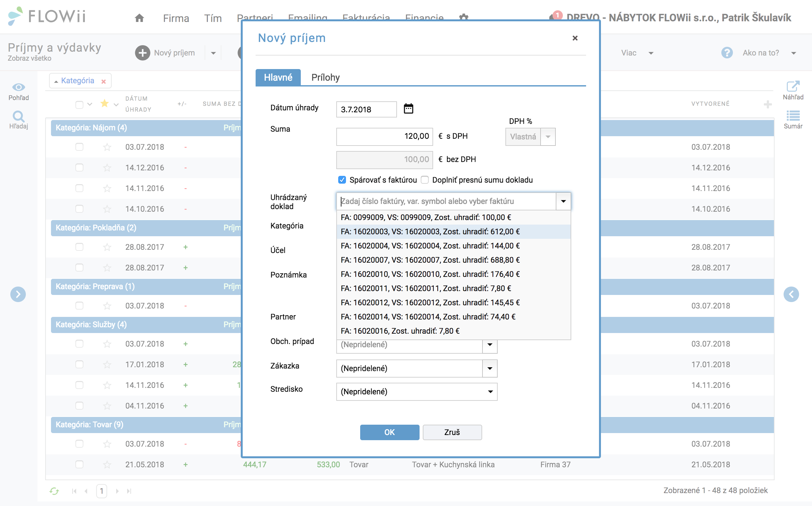This screenshot has width=812, height=506.
Task: Sort by DÁTUM ÚHRADY column header
Action: (x=138, y=104)
